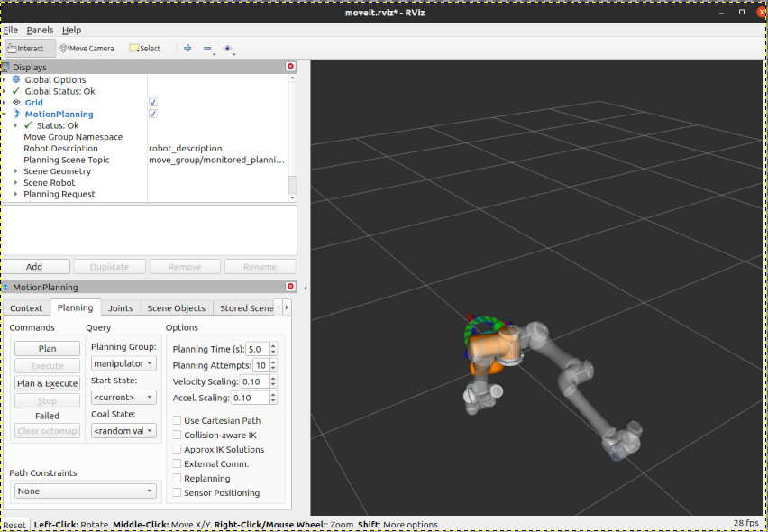Expand Scene Geometry item
768x532 pixels.
point(15,171)
